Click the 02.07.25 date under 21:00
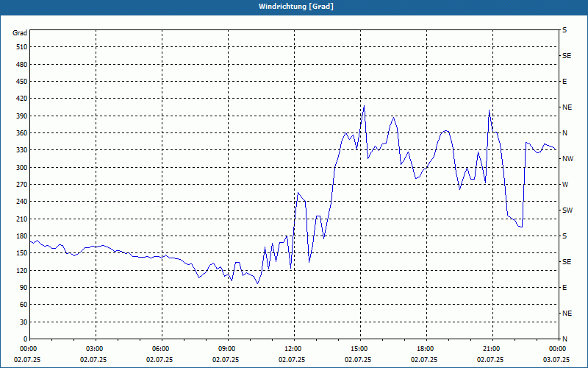 coord(490,359)
